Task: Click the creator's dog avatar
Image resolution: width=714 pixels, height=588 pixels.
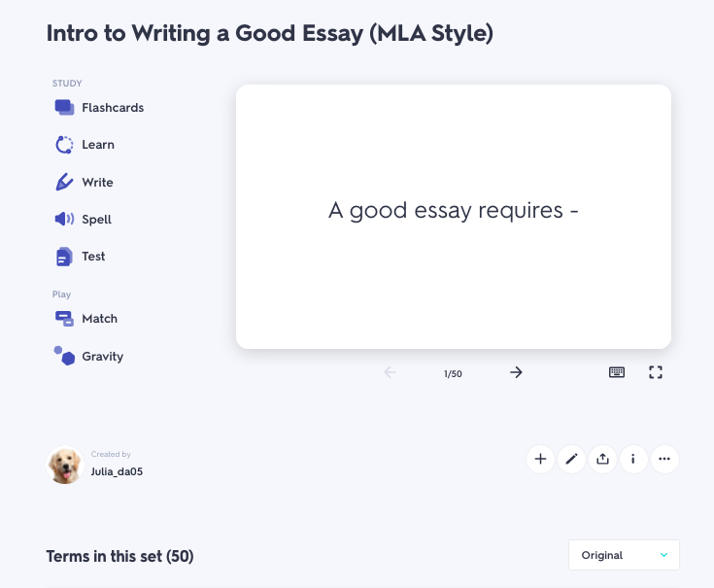Action: pyautogui.click(x=65, y=466)
